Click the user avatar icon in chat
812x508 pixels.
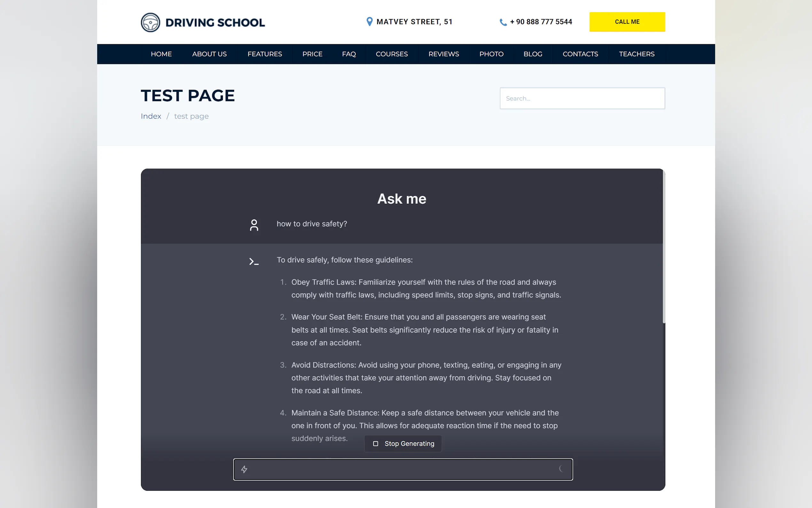click(x=254, y=225)
